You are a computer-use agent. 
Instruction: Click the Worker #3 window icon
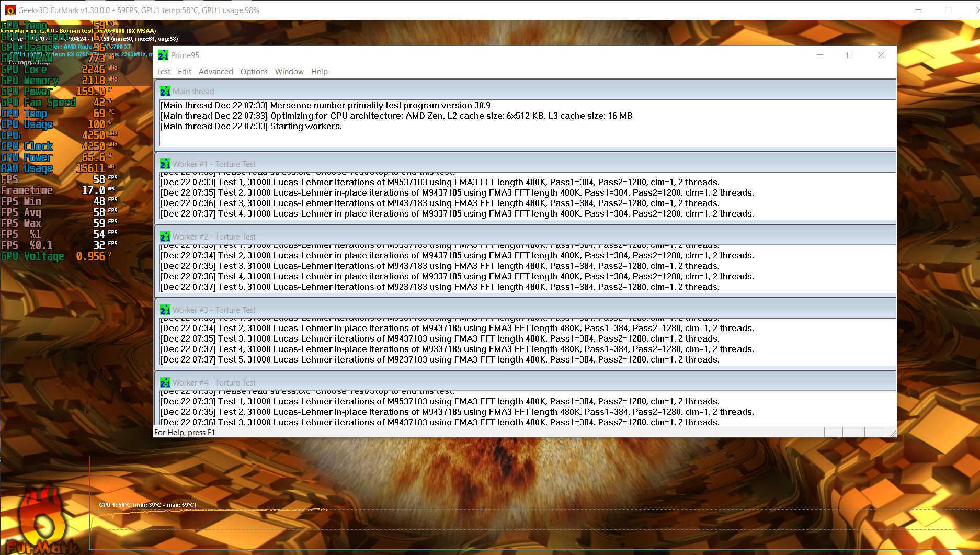[x=165, y=310]
